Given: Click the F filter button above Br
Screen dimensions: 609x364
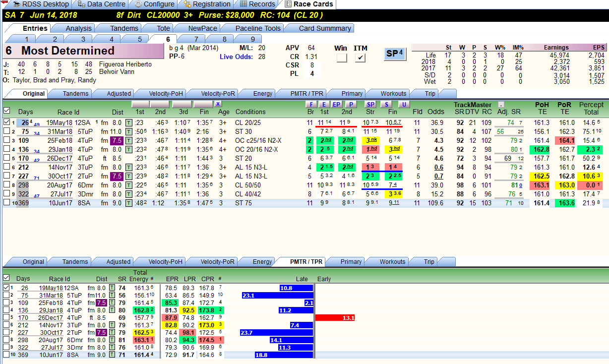Looking at the screenshot, I should click(311, 104).
